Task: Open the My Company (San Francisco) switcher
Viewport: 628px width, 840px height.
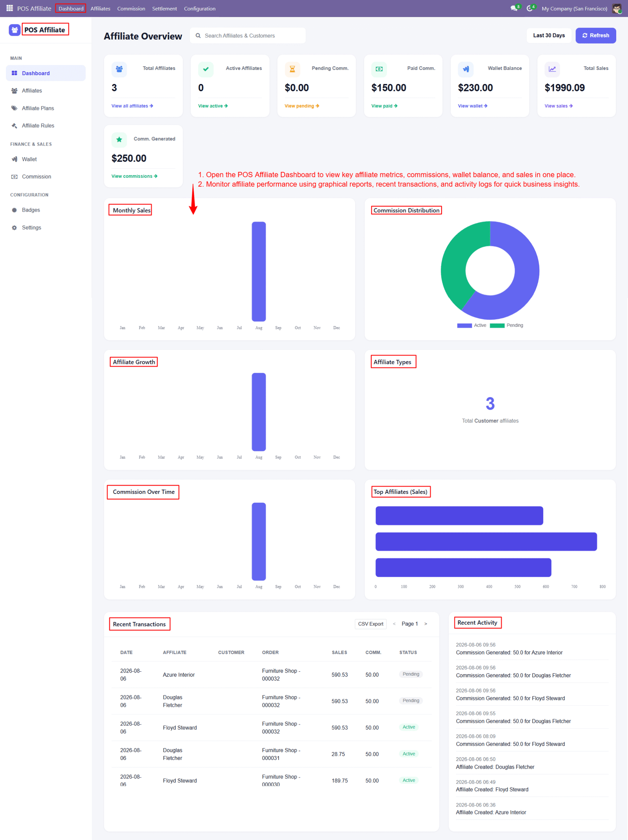Action: click(574, 8)
